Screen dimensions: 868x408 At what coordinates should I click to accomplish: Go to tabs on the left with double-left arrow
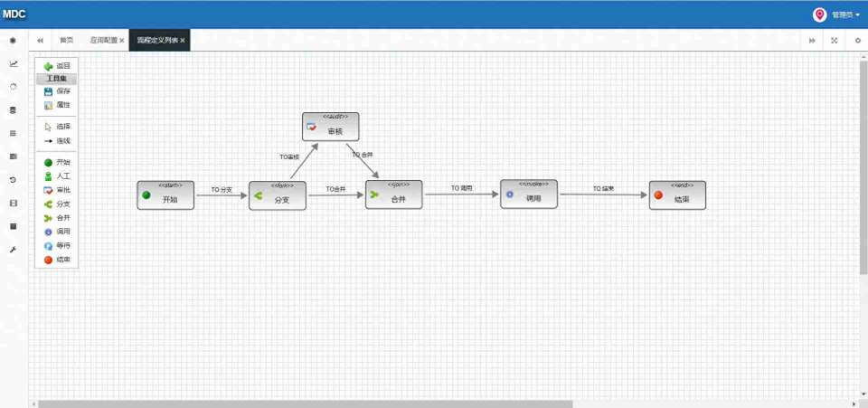pyautogui.click(x=40, y=41)
